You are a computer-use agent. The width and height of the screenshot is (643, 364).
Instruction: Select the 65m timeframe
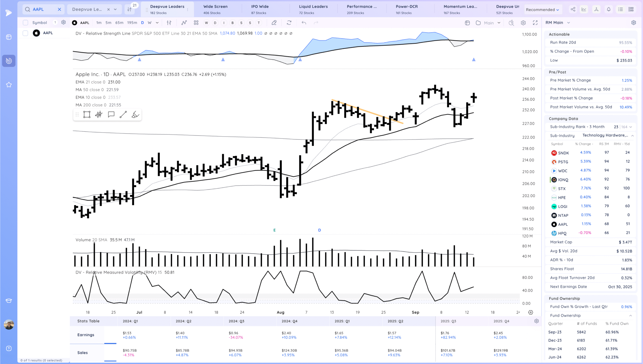119,23
